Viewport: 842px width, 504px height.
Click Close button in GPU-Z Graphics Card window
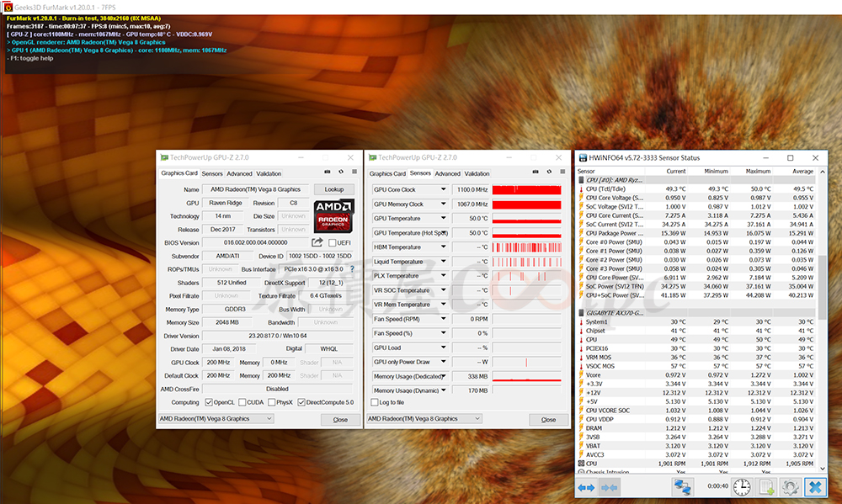tap(340, 420)
